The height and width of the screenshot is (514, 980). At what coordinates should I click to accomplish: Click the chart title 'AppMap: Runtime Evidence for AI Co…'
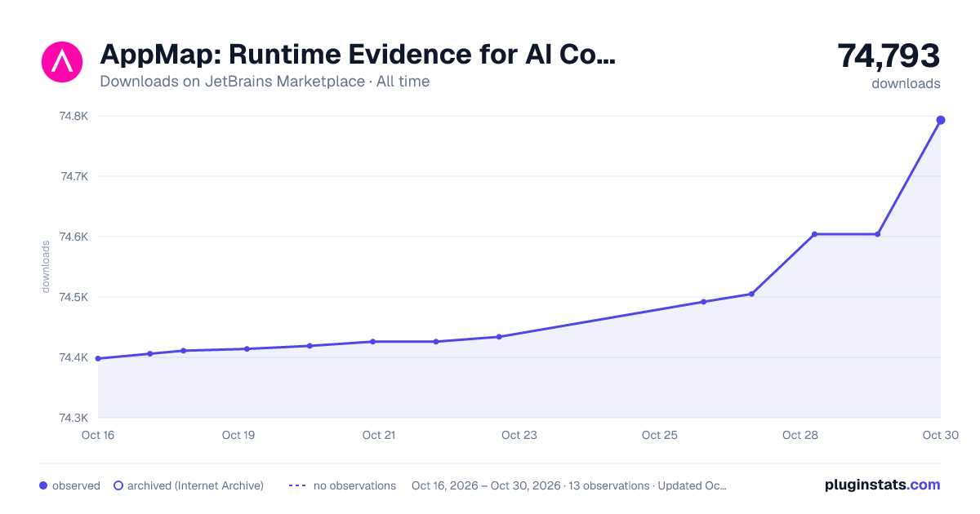(357, 55)
